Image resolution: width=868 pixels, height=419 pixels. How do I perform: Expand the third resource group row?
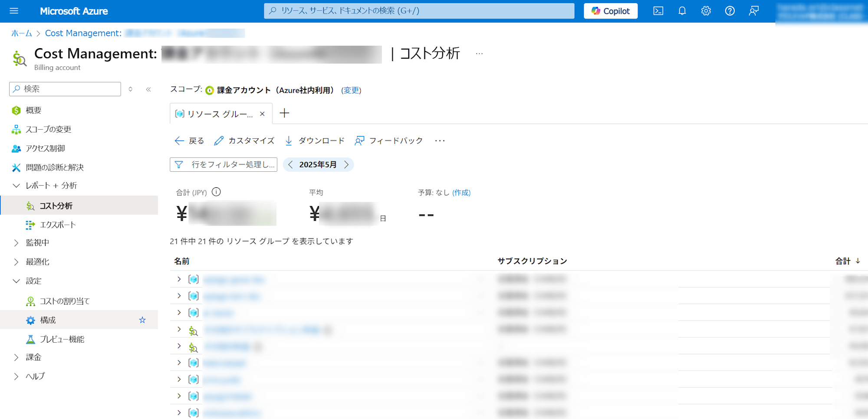tap(179, 312)
